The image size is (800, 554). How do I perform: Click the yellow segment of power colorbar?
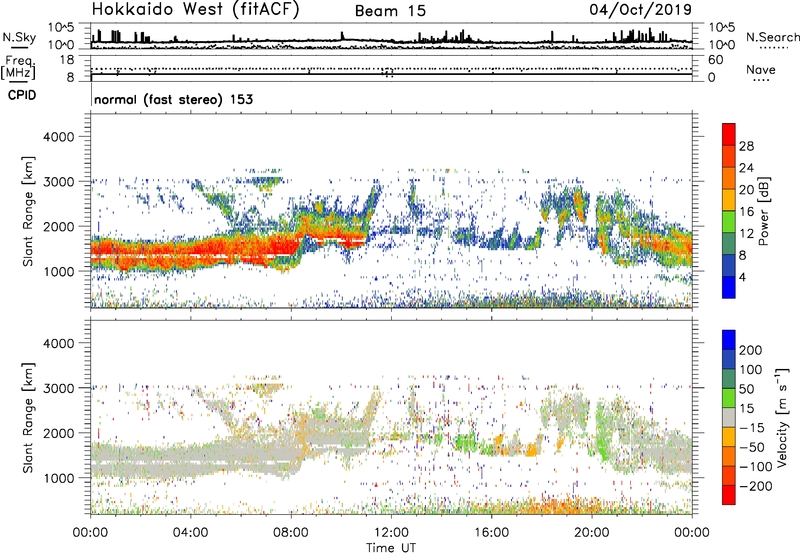[729, 199]
